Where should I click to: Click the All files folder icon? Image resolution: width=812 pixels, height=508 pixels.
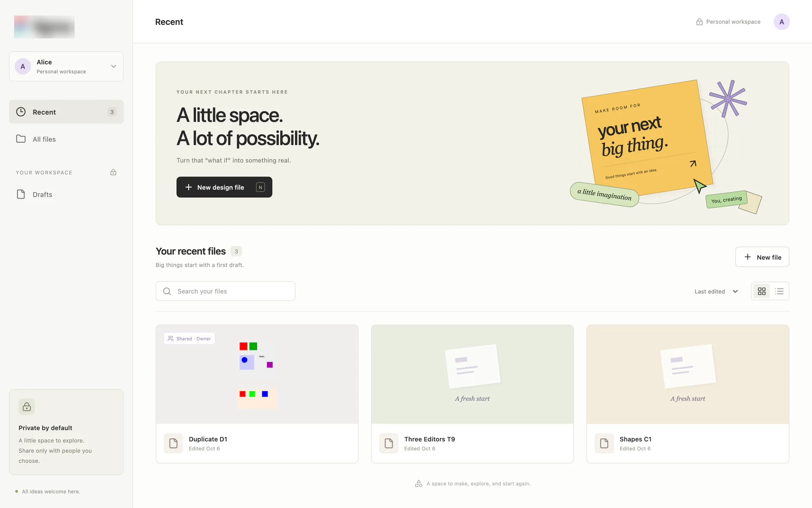coord(21,139)
